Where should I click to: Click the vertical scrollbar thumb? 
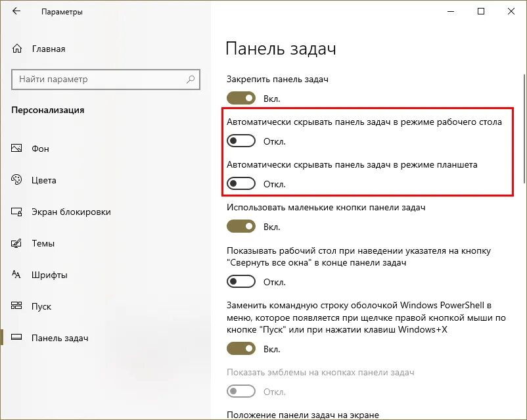(524, 128)
